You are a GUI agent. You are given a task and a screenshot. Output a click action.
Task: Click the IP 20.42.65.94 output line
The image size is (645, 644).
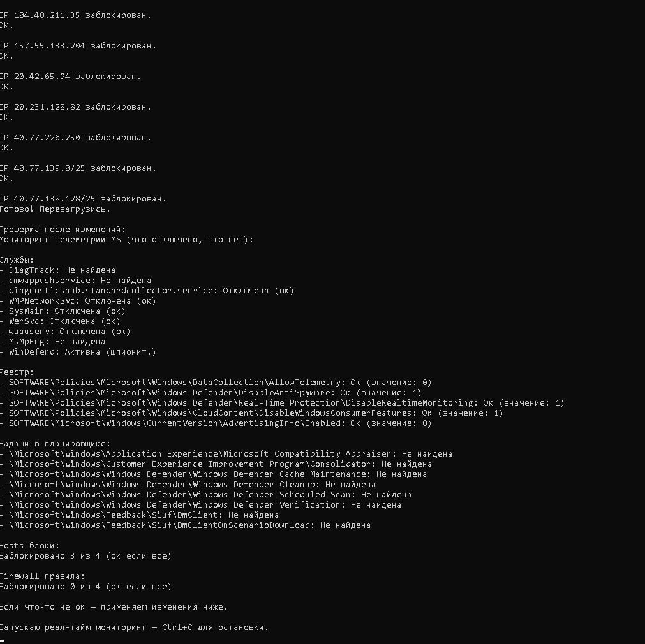tap(71, 77)
